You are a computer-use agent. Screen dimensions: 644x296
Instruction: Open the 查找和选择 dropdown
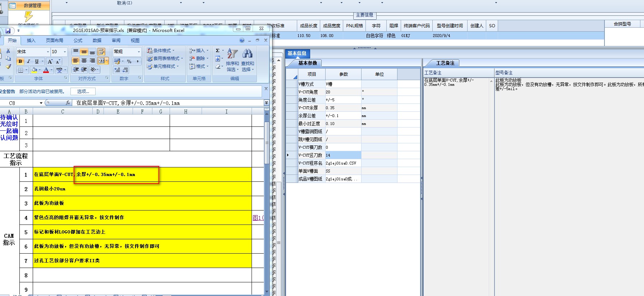point(248,60)
